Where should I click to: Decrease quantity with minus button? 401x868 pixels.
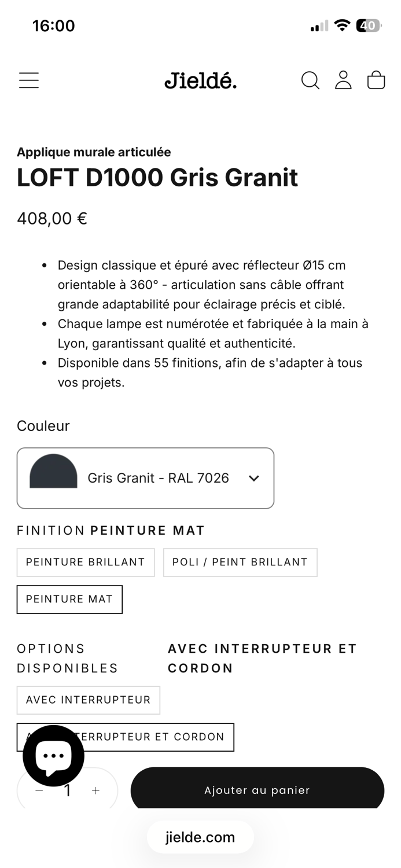pyautogui.click(x=39, y=790)
